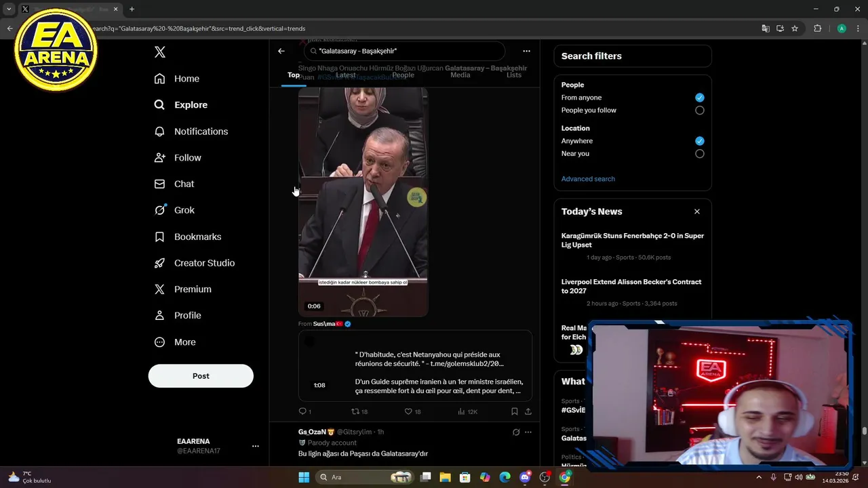Like the post with 18 likes
868x488 pixels.
click(412, 411)
